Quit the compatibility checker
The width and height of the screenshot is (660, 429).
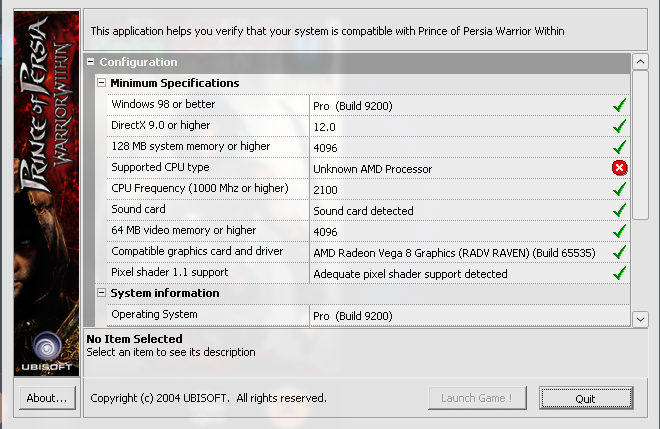[x=586, y=398]
